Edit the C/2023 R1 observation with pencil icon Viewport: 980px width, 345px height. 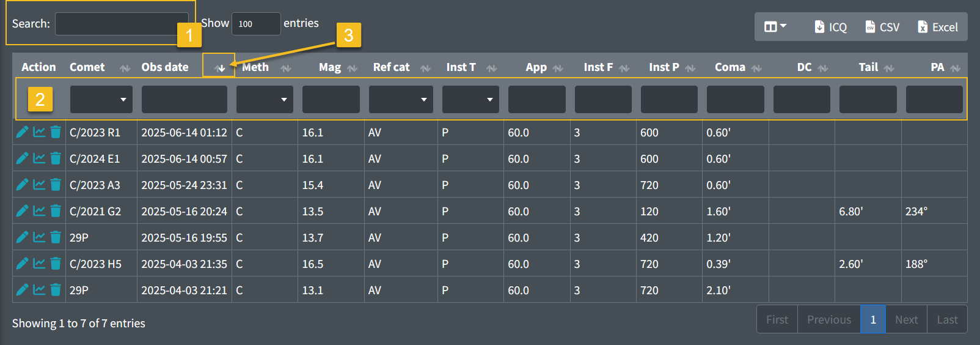[x=22, y=132]
